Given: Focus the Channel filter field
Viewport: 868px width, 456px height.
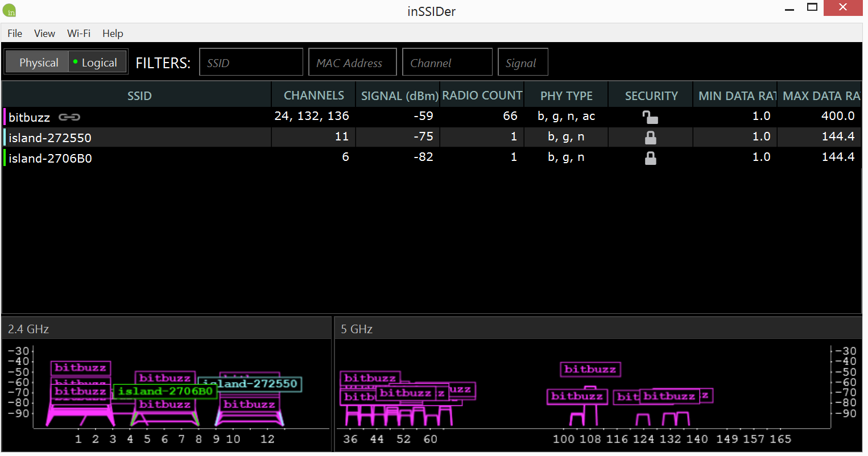Looking at the screenshot, I should click(447, 62).
